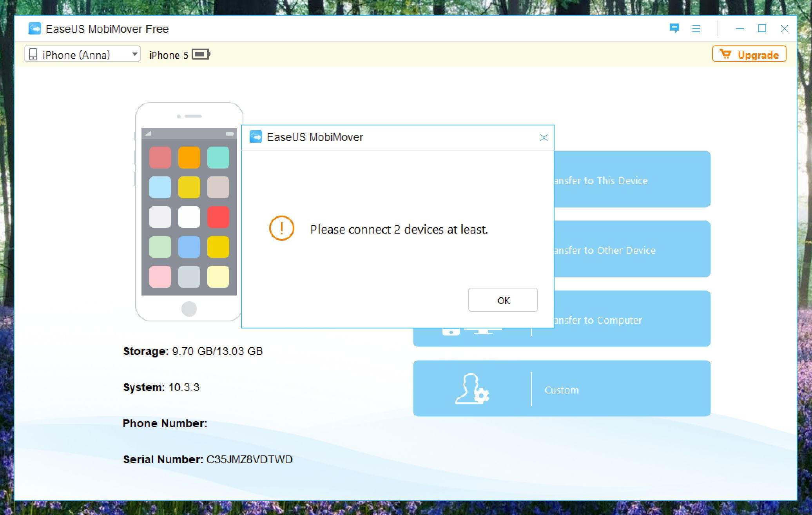812x515 pixels.
Task: Maximize the MobiMover window
Action: pos(762,29)
